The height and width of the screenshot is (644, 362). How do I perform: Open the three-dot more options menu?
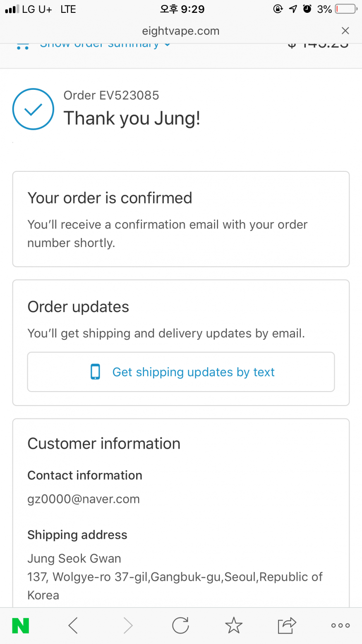pyautogui.click(x=340, y=625)
